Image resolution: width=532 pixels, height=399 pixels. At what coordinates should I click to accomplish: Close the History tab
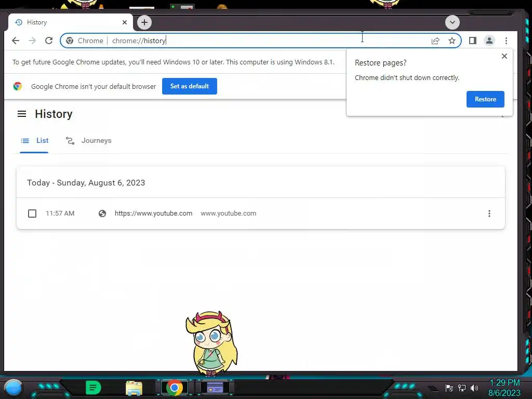pos(125,22)
